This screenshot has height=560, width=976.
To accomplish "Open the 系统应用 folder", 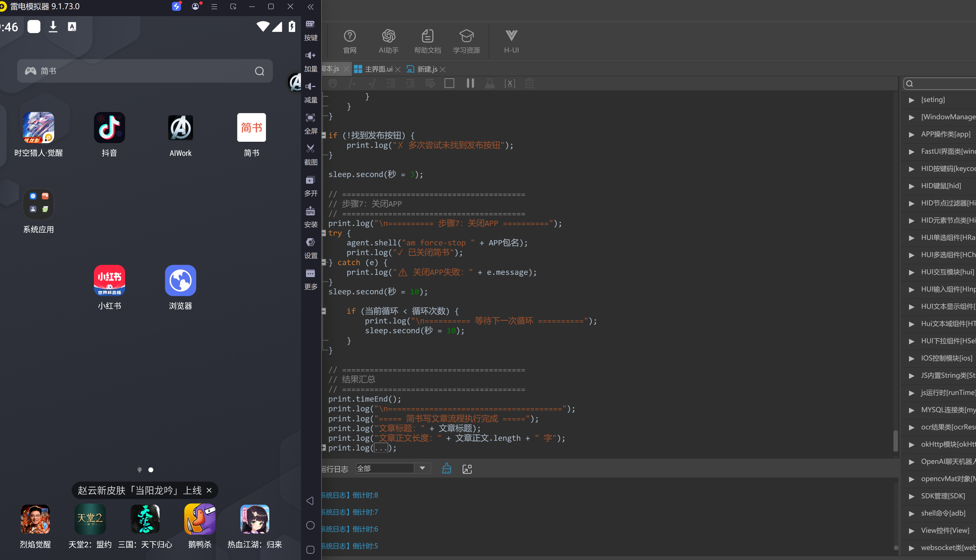I will (38, 211).
